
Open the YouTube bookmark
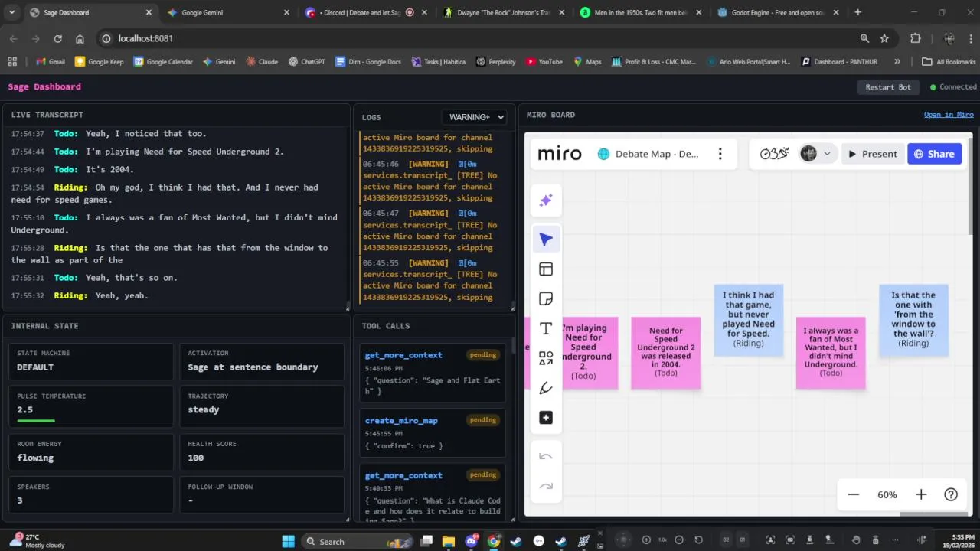544,62
